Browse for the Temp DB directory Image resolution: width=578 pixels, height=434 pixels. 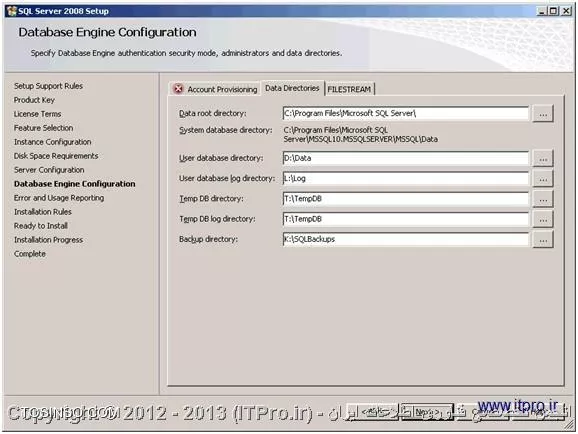pyautogui.click(x=543, y=199)
